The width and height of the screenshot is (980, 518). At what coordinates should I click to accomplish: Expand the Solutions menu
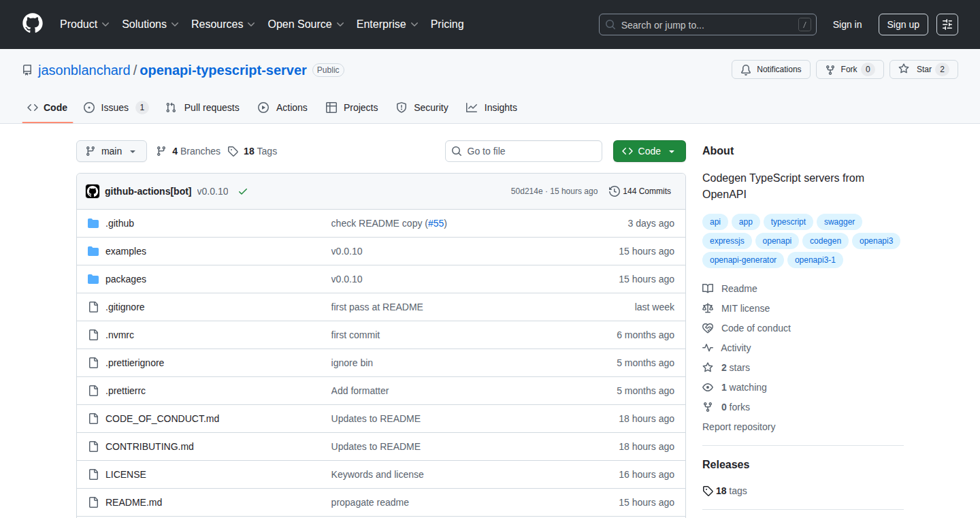pyautogui.click(x=150, y=24)
